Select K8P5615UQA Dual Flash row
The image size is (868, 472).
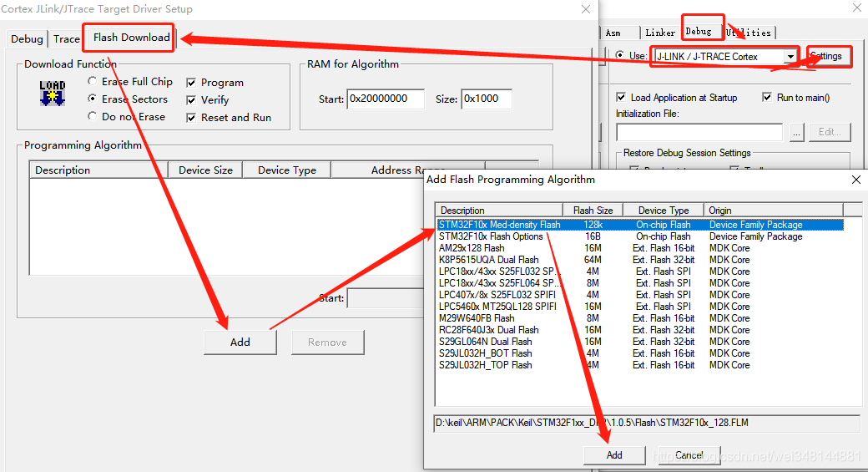[640, 260]
